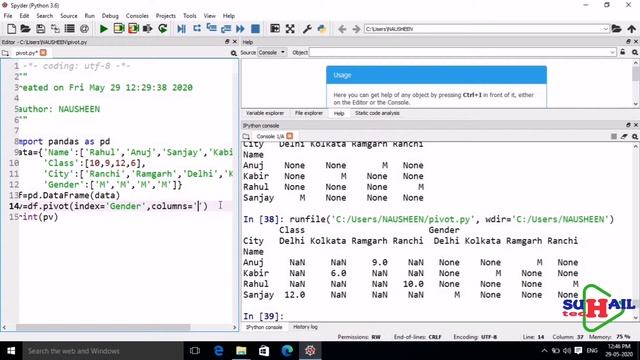Click the outline list icon in the toolbar
Screen dimensions: 640x360
click(x=69, y=29)
